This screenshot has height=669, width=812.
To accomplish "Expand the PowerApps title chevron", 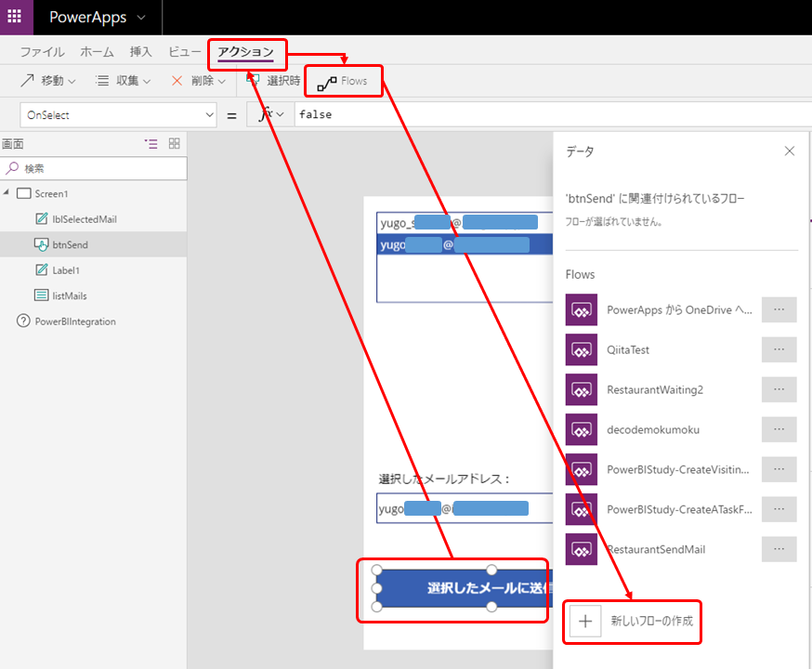I will [x=140, y=17].
